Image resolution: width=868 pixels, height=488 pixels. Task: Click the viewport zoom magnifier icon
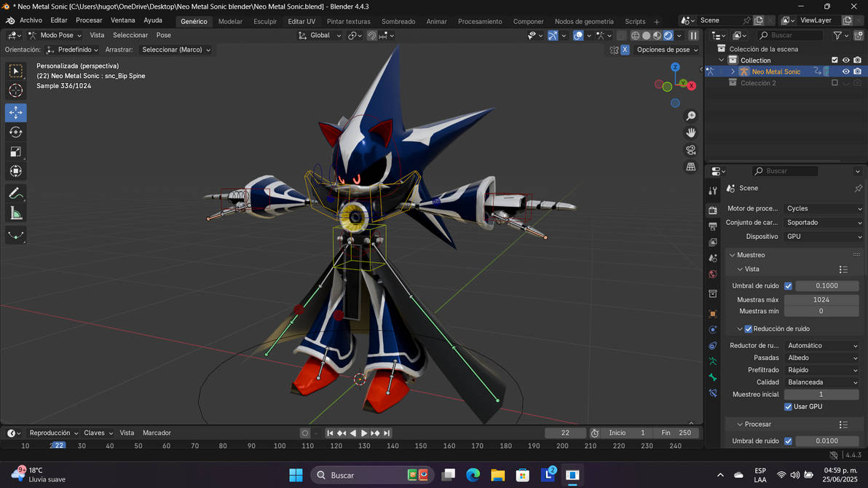[691, 116]
